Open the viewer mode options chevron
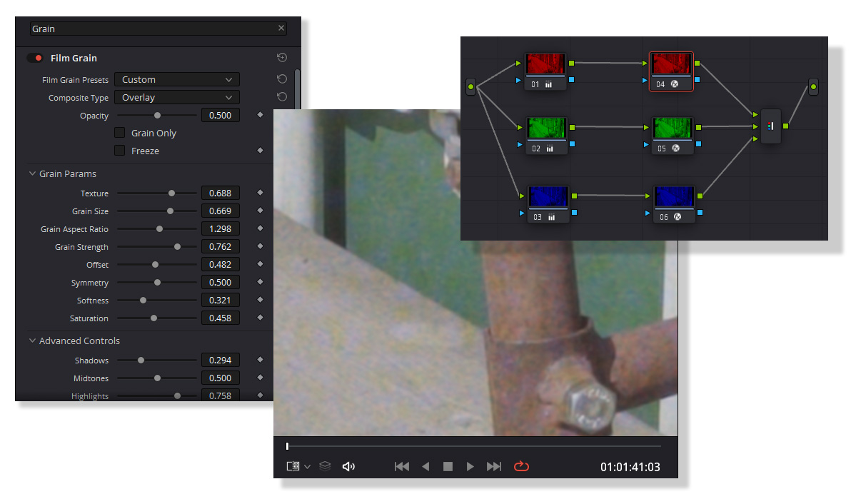 point(307,467)
